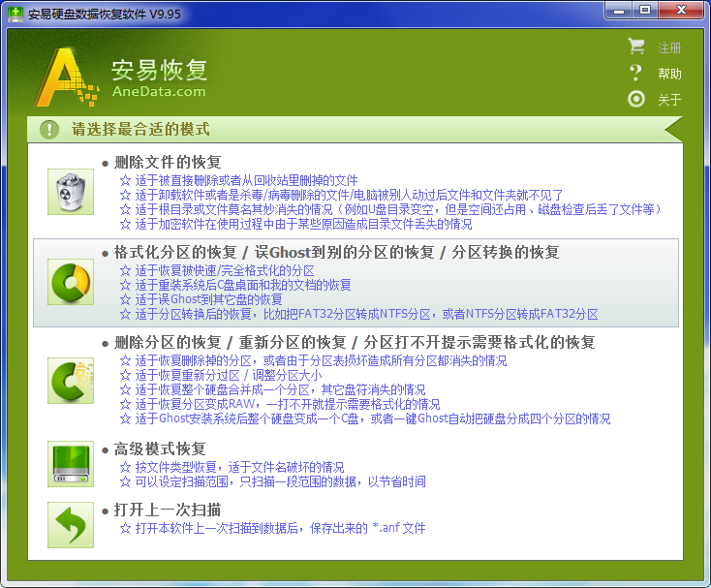Maximize the 安易硬盘数据恢复软件 window
711x588 pixels.
[645, 11]
